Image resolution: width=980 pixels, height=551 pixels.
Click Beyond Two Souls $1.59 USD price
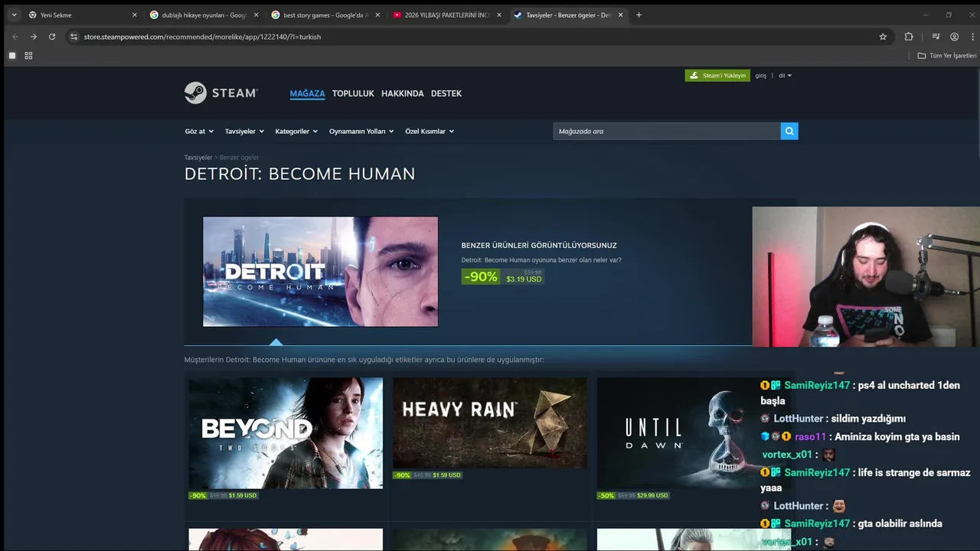click(x=243, y=496)
